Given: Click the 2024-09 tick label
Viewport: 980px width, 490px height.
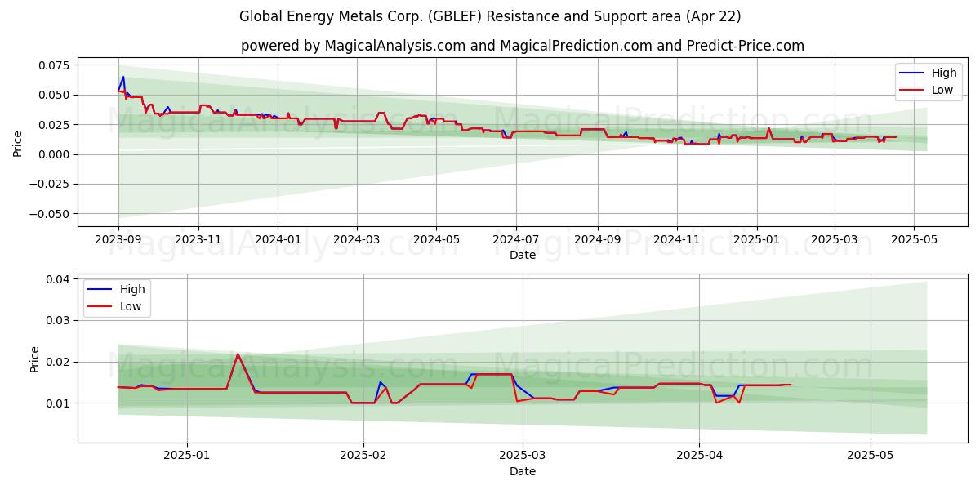Looking at the screenshot, I should (x=597, y=239).
